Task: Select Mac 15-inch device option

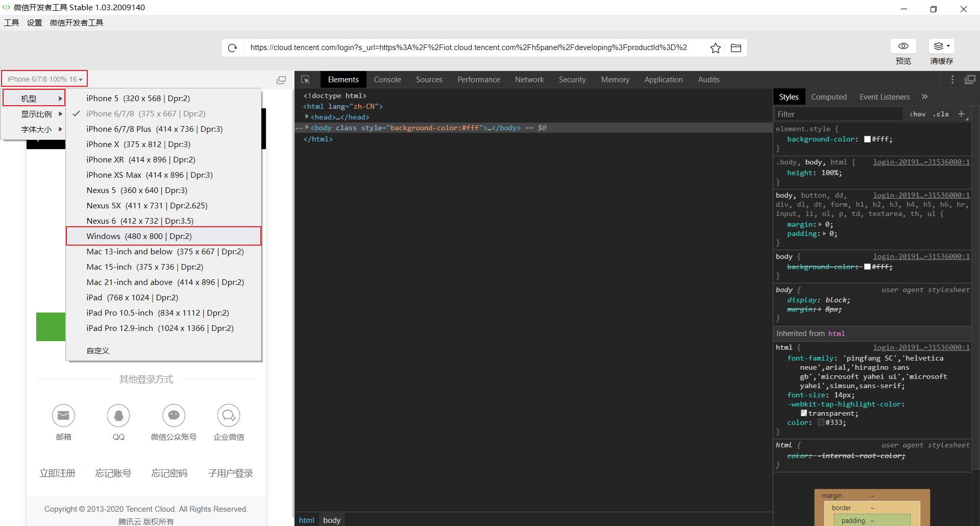Action: (163, 267)
